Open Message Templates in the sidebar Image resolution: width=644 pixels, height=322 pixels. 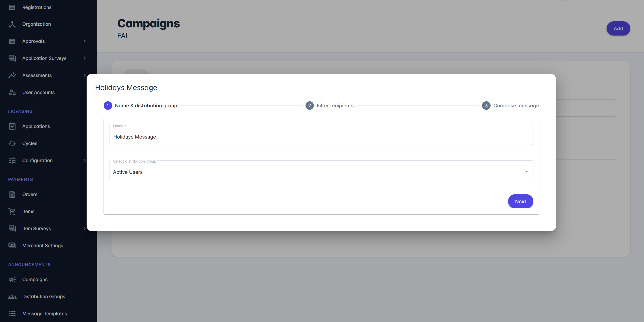coord(44,313)
